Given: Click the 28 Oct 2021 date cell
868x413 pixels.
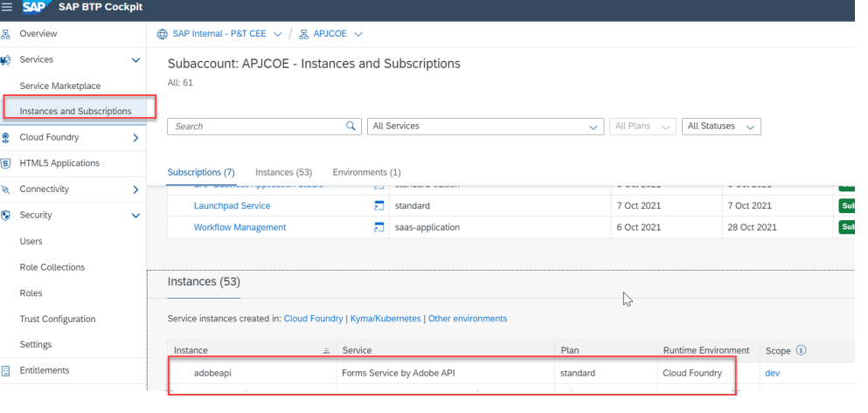Looking at the screenshot, I should tap(752, 227).
